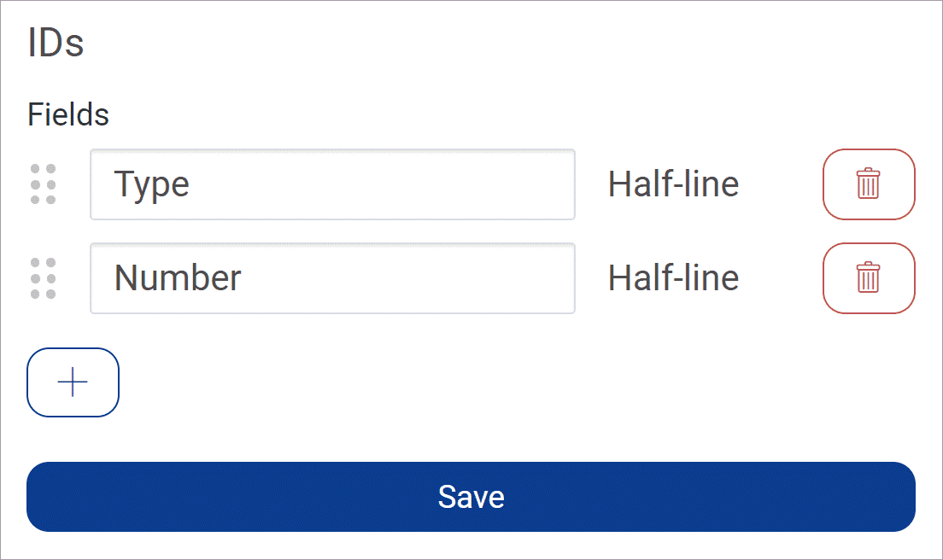Delete the Number field with trash icon
The height and width of the screenshot is (560, 943).
pos(869,278)
